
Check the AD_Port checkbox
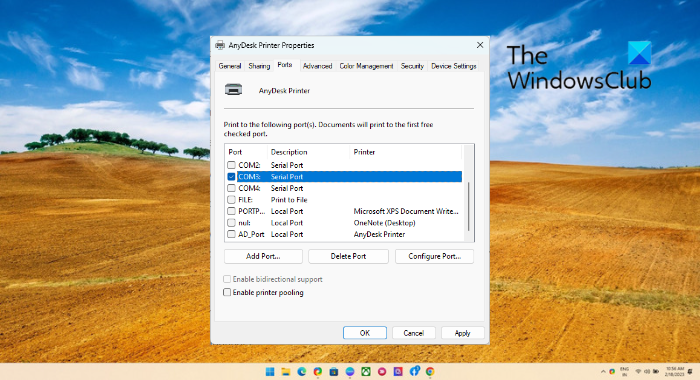(x=231, y=234)
